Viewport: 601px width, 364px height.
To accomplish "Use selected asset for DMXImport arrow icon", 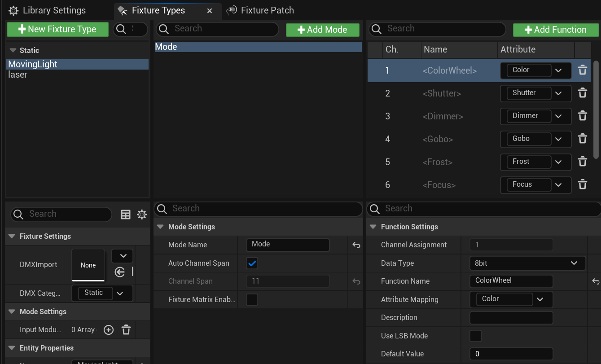I will (x=119, y=272).
